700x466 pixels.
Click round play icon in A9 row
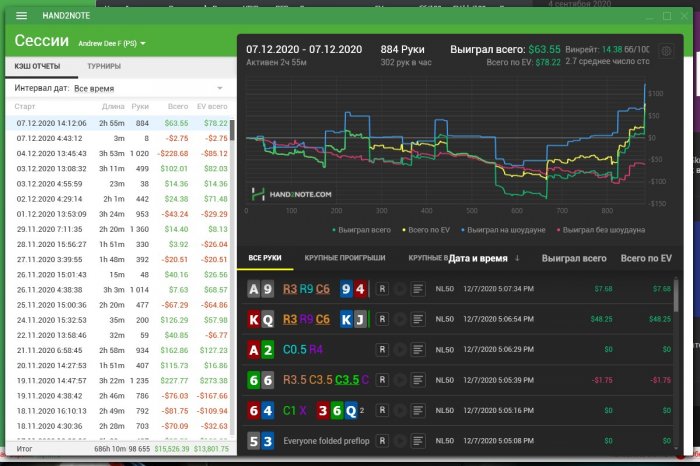tap(400, 289)
